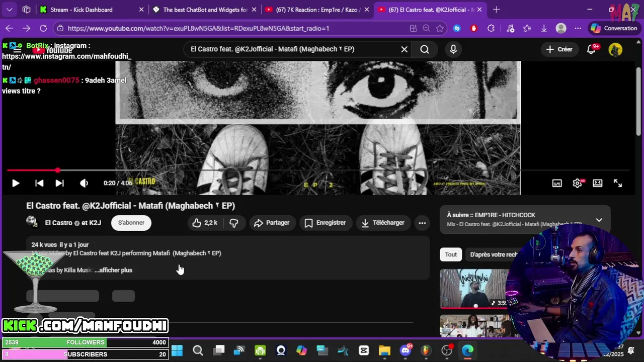Screen dimensions: 644x362
Task: Clear the YouTube search box
Action: (x=404, y=49)
